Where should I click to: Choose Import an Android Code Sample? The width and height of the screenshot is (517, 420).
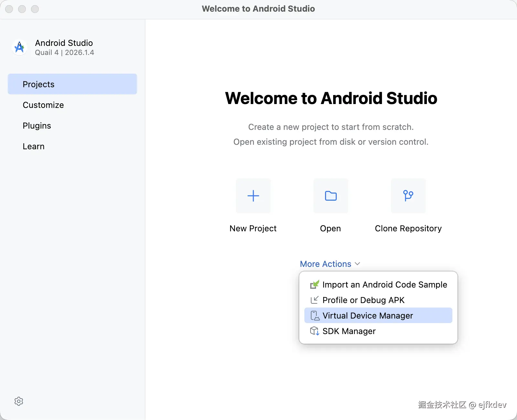[x=378, y=285]
